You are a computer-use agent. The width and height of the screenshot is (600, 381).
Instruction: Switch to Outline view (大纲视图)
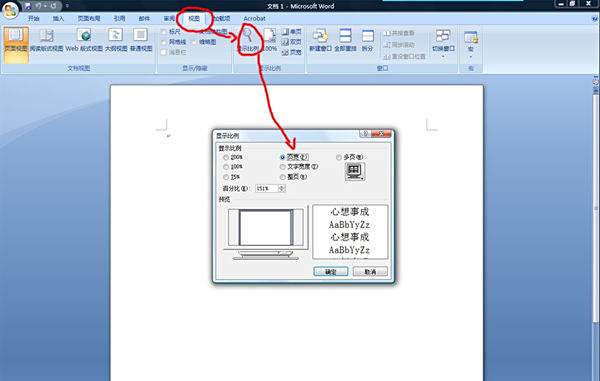(x=116, y=41)
